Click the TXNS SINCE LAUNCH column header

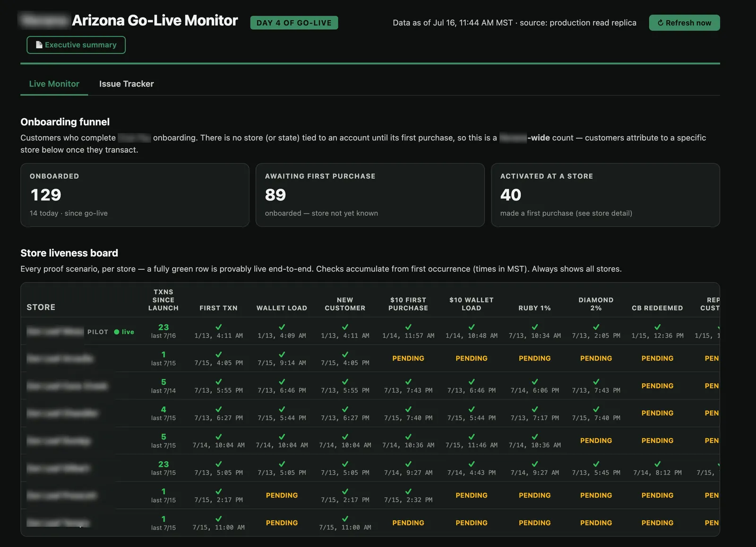tap(163, 300)
